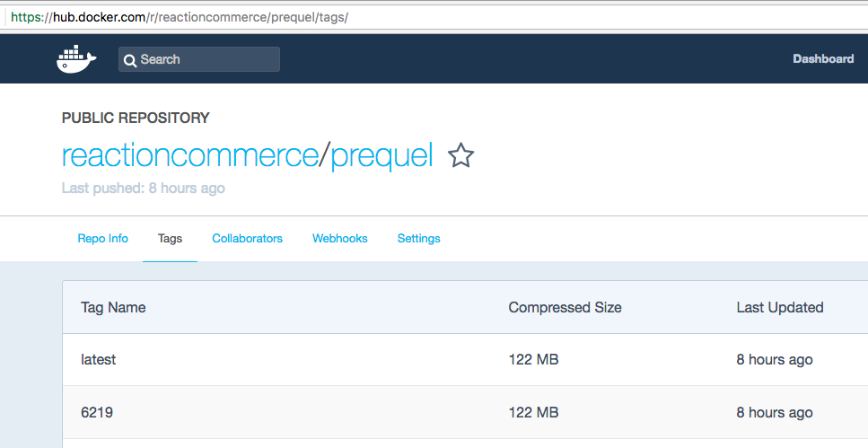The image size is (868, 448).
Task: Click the Tag Name column header
Action: 113,307
